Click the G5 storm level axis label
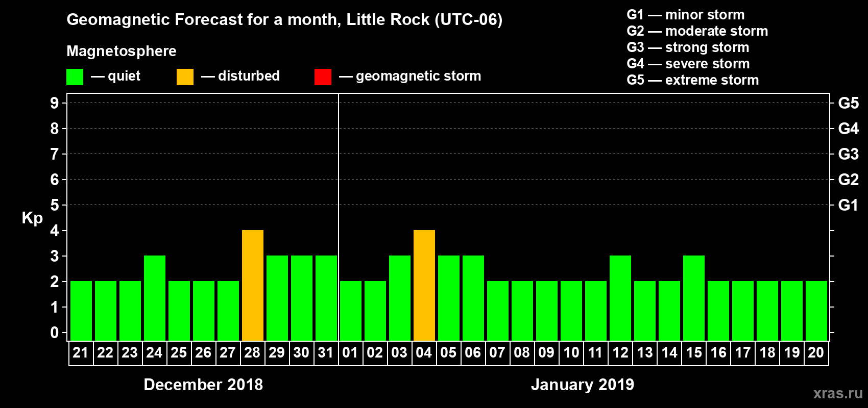The width and height of the screenshot is (868, 408). 849,103
